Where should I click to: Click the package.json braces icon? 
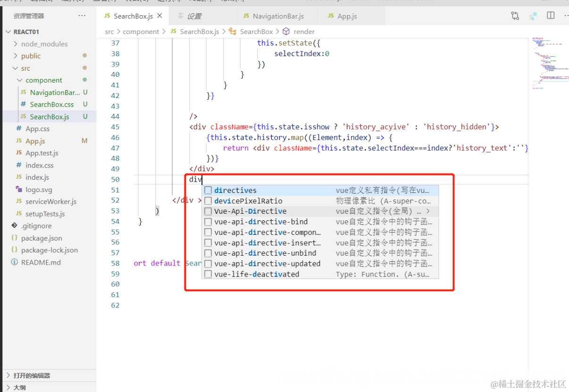click(14, 238)
